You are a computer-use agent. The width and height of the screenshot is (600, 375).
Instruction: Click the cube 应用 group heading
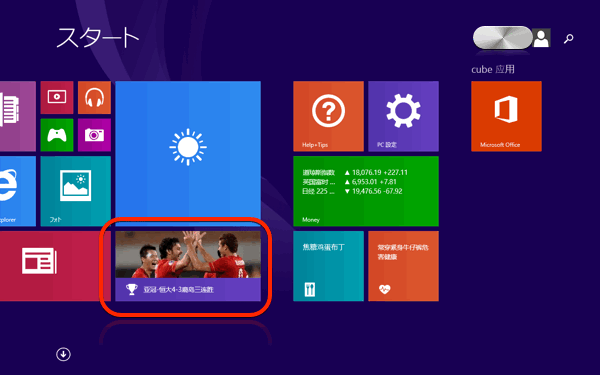click(493, 69)
